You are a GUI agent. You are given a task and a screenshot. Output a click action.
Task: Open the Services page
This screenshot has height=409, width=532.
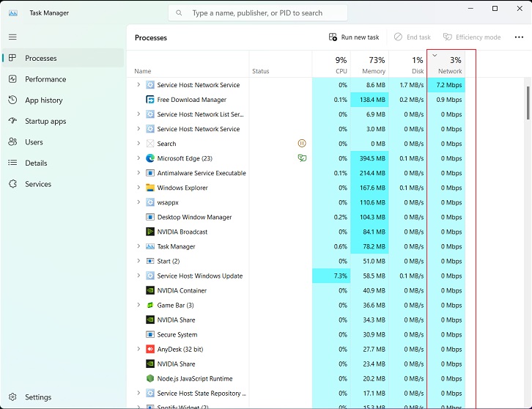coord(63,184)
